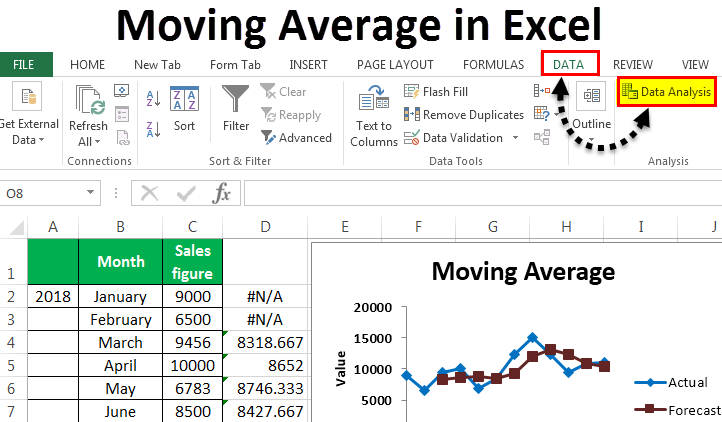Switch to the VIEW tab
This screenshot has height=422, width=722.
(x=695, y=64)
